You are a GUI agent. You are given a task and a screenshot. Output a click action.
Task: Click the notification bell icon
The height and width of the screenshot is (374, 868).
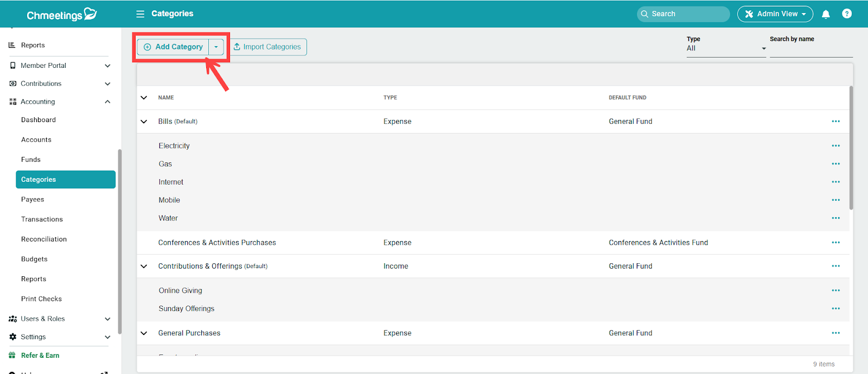pos(826,14)
